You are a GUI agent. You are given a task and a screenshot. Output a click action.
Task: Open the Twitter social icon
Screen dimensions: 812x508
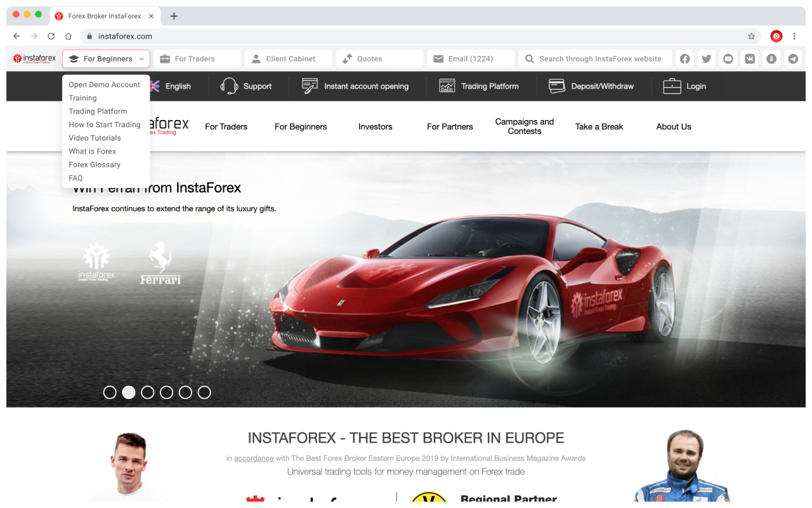click(707, 59)
